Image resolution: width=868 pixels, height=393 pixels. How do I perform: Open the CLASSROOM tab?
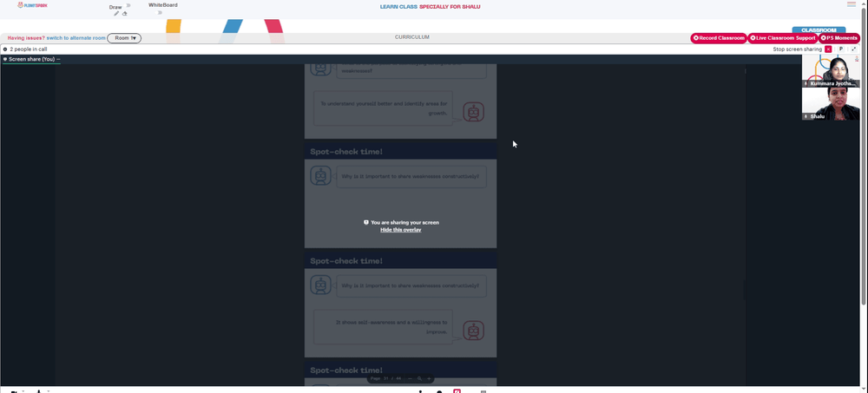pos(819,29)
